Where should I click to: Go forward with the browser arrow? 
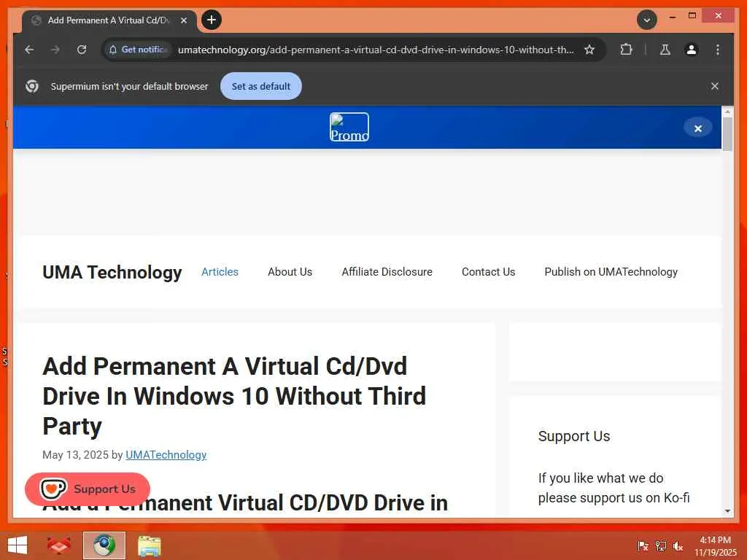coord(55,50)
